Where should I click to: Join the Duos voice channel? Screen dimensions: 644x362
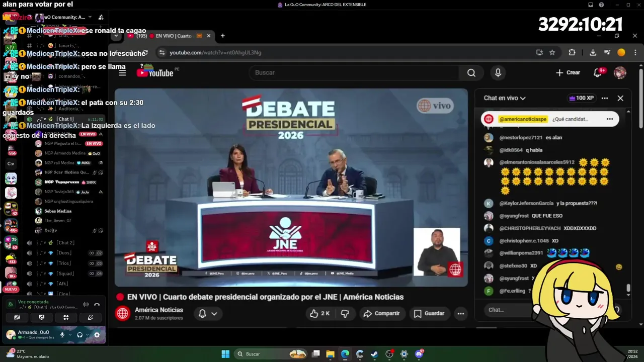click(x=65, y=253)
